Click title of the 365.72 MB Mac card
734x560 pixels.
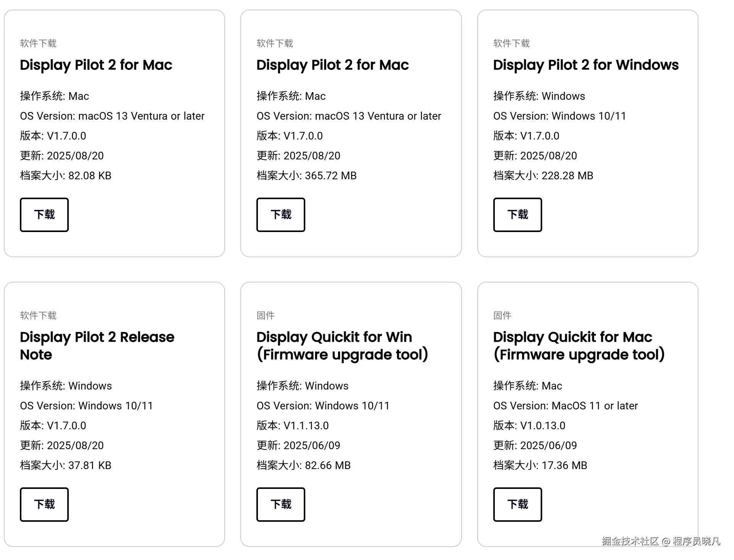(x=332, y=65)
